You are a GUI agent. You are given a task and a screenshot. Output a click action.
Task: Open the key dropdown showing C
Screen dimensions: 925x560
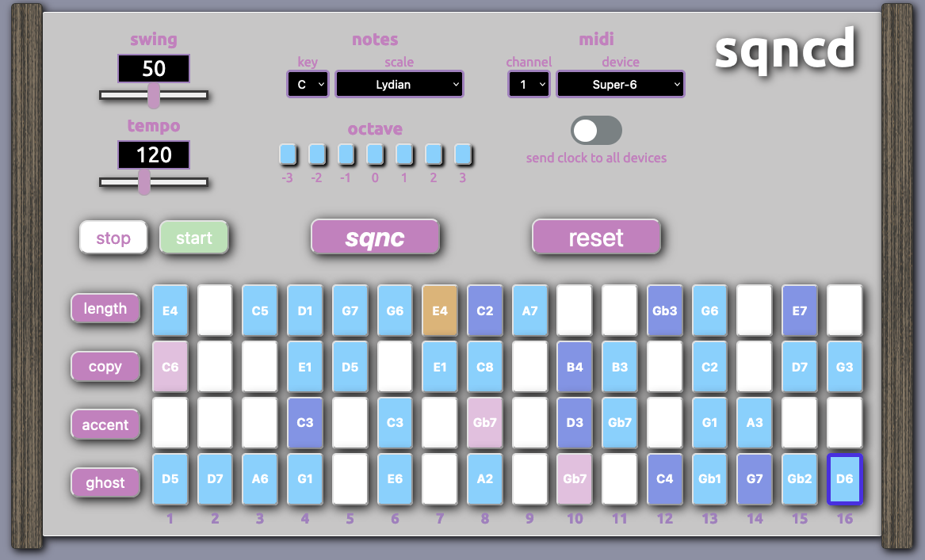[308, 84]
